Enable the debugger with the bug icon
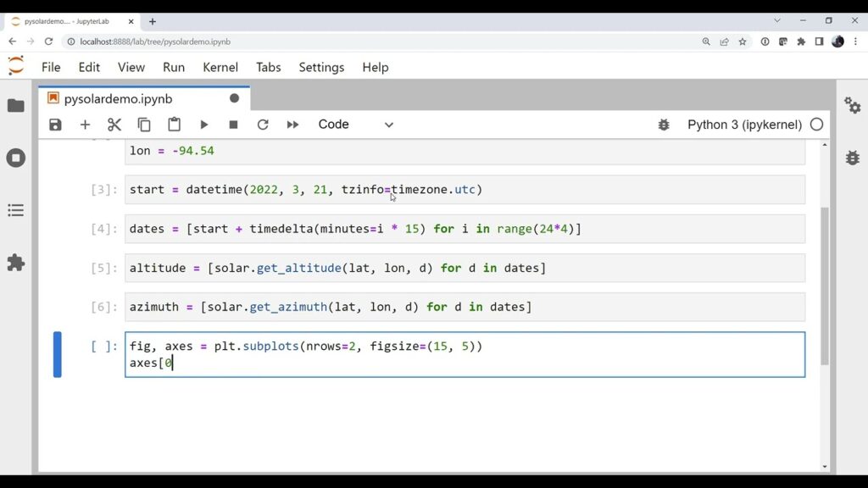Screen dimensions: 868x488 663,124
